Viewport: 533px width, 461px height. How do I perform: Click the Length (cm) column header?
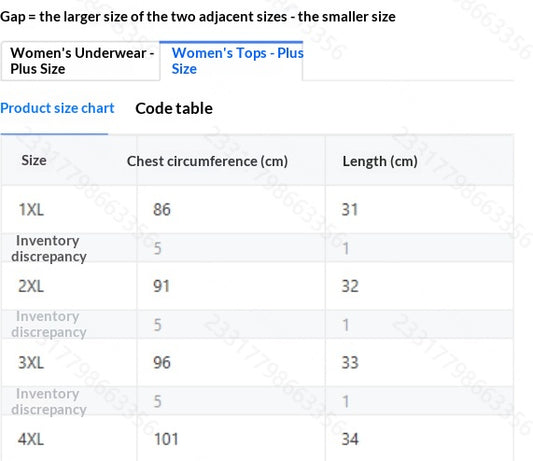pyautogui.click(x=380, y=161)
